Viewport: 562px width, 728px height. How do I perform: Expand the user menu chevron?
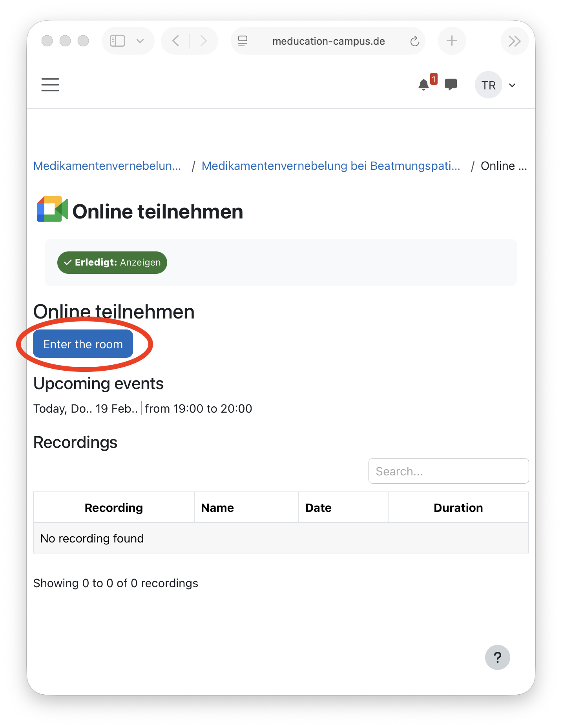(x=512, y=85)
